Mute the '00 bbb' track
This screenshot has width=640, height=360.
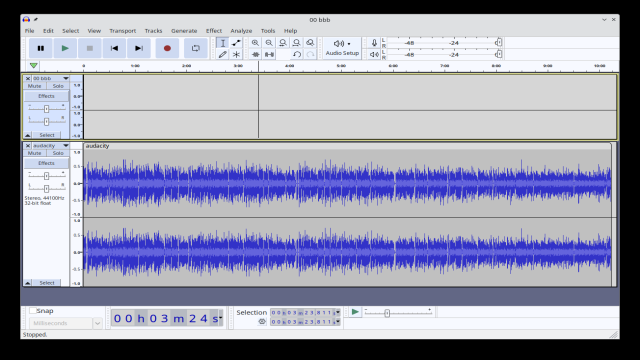(x=34, y=86)
